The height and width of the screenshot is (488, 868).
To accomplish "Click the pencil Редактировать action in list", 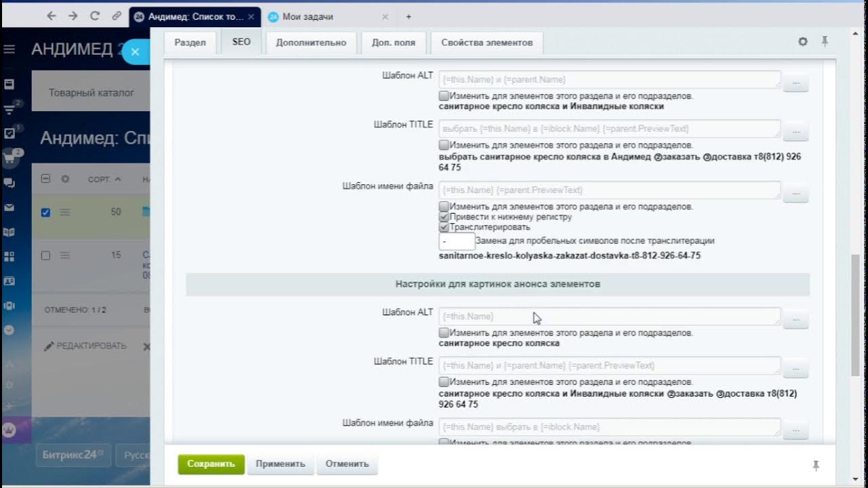I will 85,346.
